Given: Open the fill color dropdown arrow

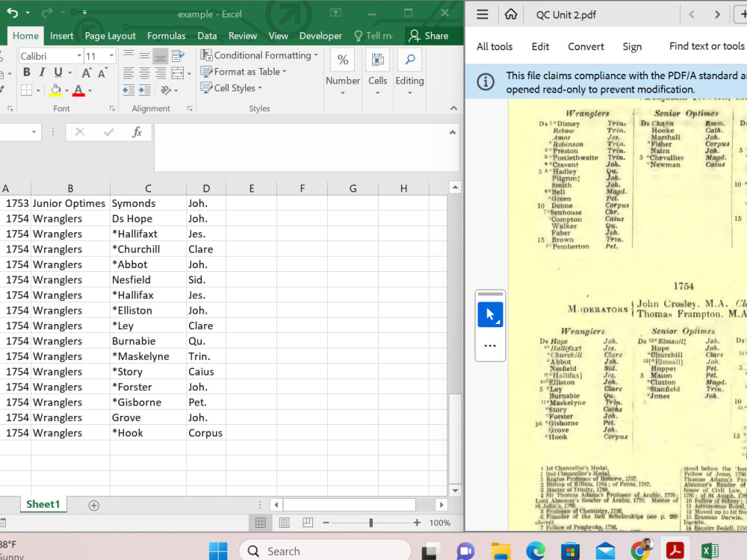Looking at the screenshot, I should (66, 90).
